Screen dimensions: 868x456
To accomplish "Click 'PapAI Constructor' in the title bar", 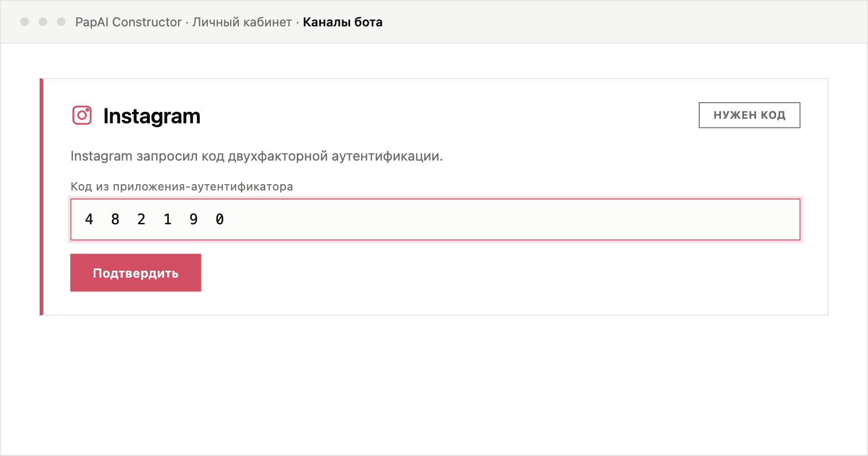I will coord(129,22).
